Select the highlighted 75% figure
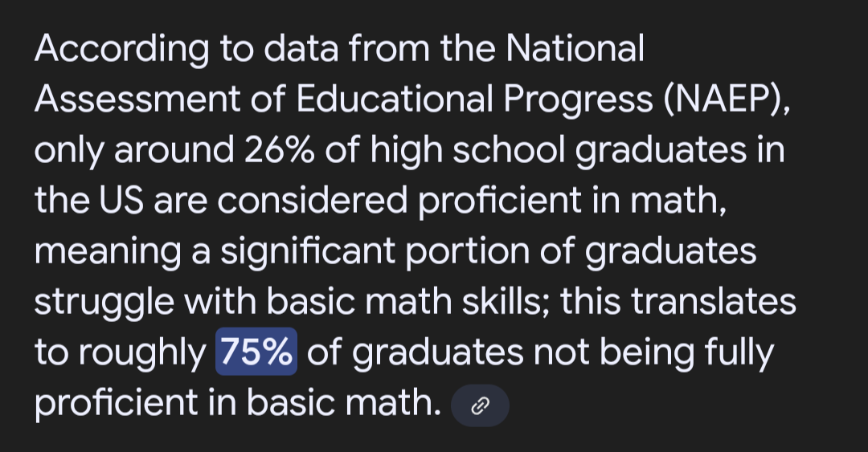Image resolution: width=868 pixels, height=452 pixels. click(x=256, y=352)
